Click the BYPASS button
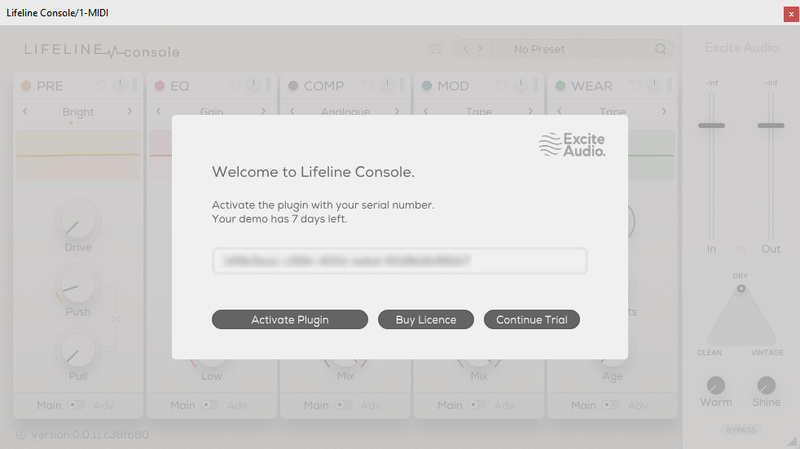The width and height of the screenshot is (800, 449). 741,430
